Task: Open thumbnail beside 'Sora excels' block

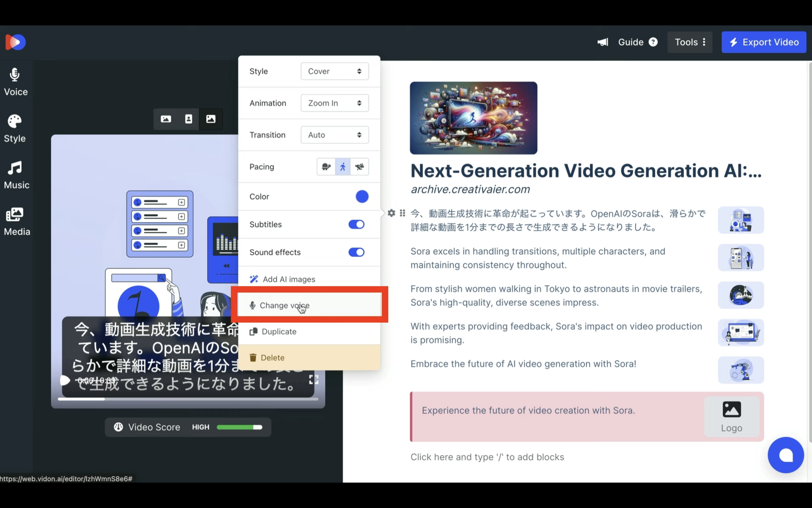Action: [x=741, y=258]
